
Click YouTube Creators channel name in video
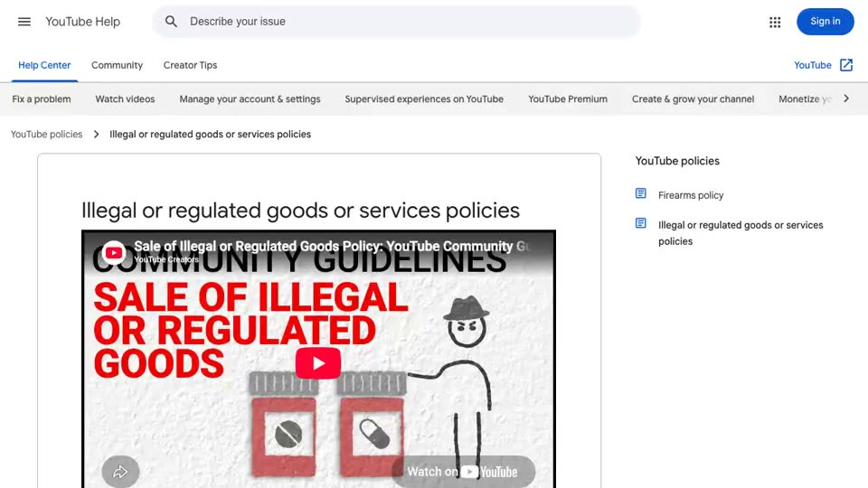click(x=166, y=259)
